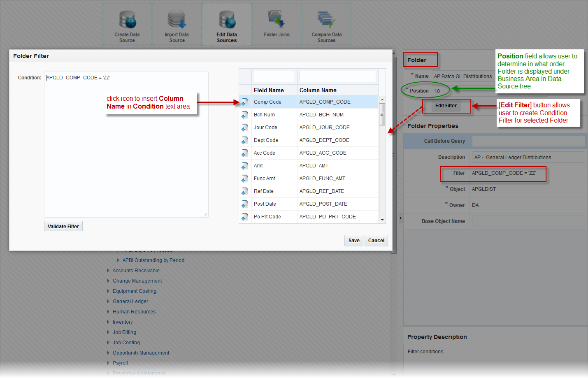Click the column list scrollbar down arrow
The image size is (588, 378).
tap(382, 220)
